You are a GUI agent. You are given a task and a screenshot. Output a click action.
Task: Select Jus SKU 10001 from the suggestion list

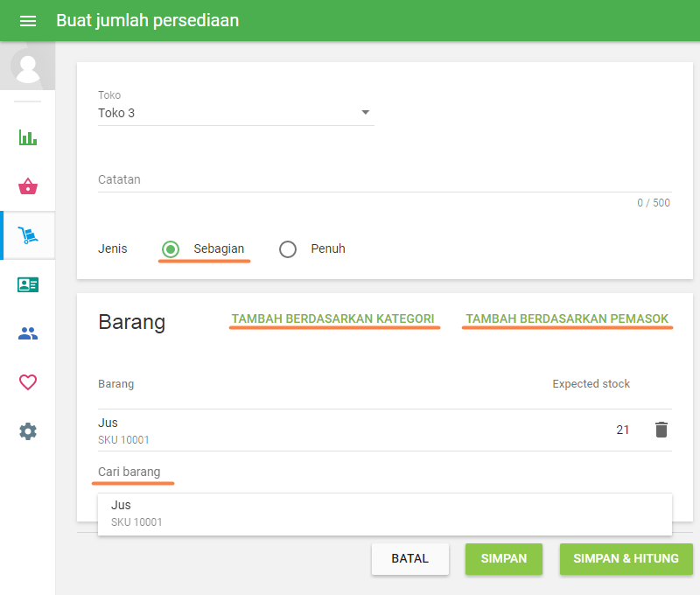tap(385, 513)
